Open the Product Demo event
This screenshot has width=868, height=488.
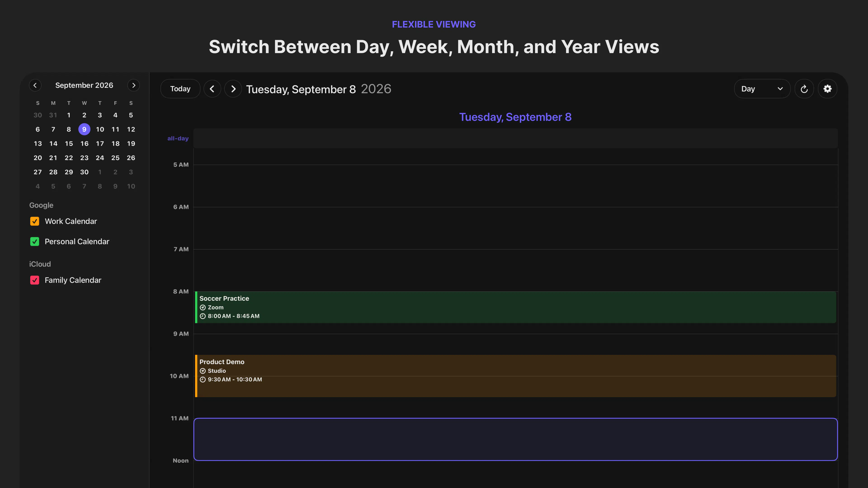(516, 376)
